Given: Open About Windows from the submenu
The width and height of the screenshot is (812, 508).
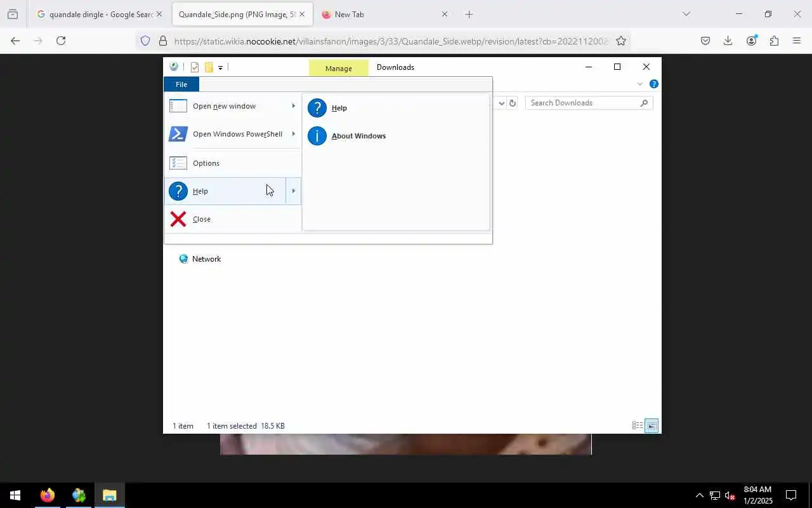Looking at the screenshot, I should coord(396,136).
